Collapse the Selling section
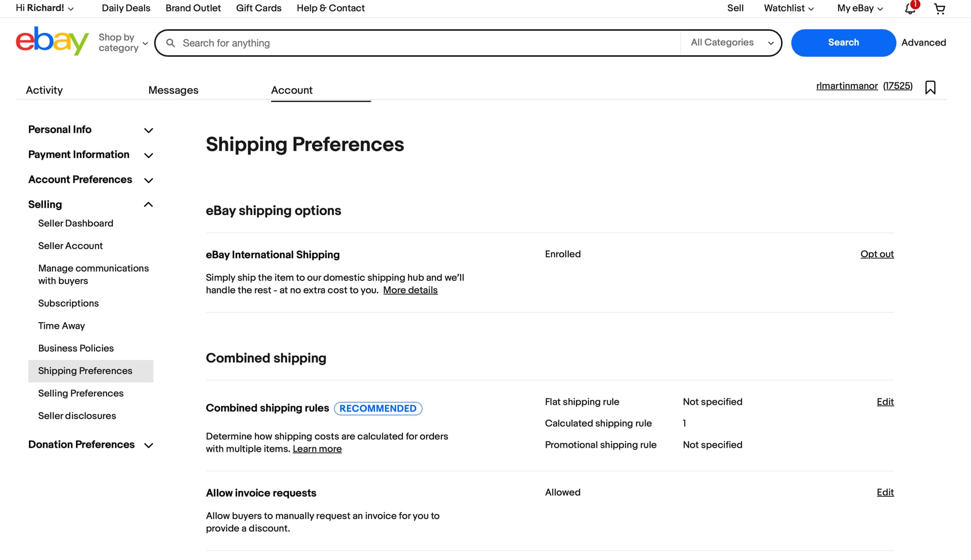971x560 pixels. (x=91, y=204)
